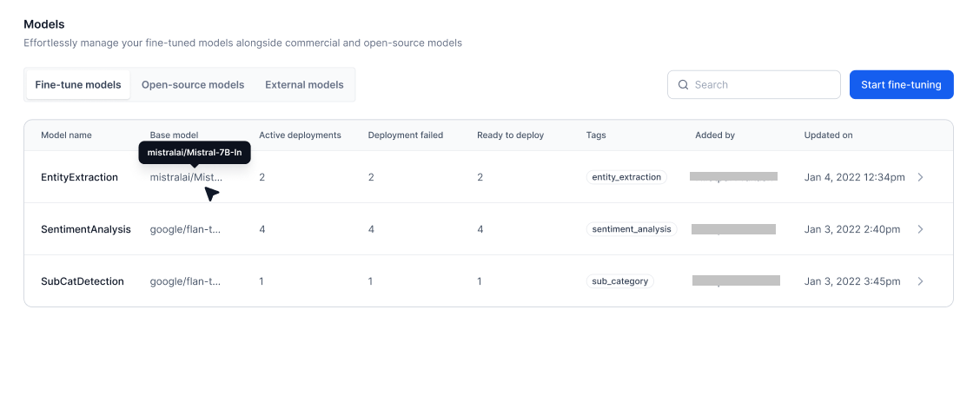Click the magnifier icon in search box
The height and width of the screenshot is (402, 980).
pos(684,85)
